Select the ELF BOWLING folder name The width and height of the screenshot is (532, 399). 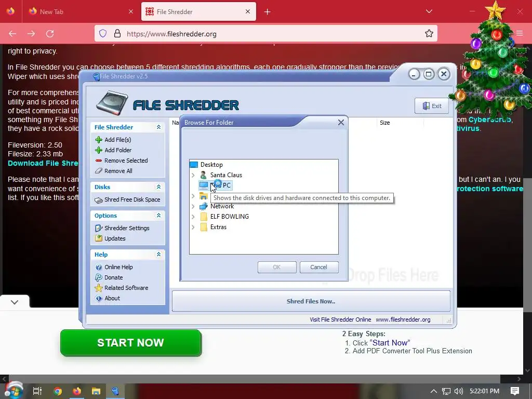pos(229,217)
